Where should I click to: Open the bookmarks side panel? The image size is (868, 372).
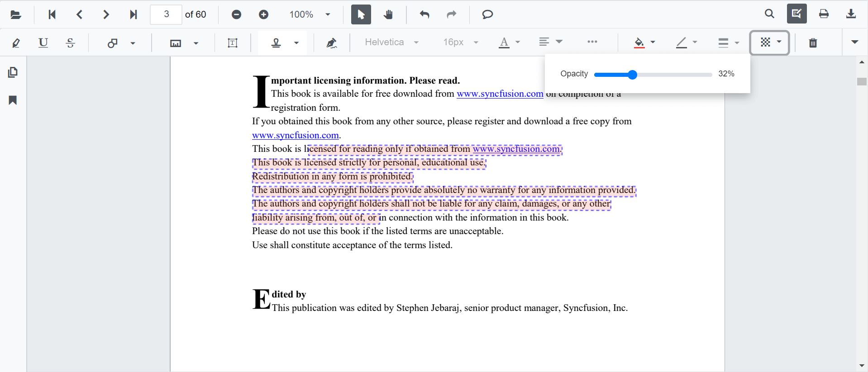click(13, 100)
